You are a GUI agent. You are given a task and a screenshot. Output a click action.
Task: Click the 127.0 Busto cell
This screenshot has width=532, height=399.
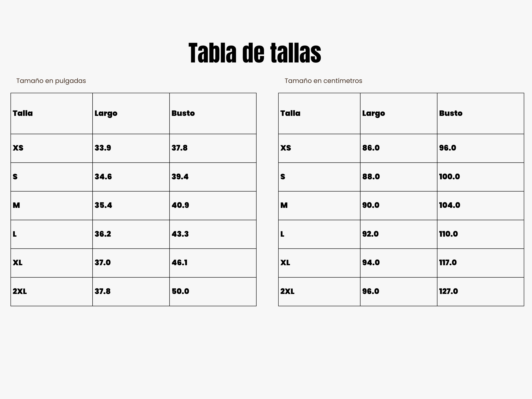(448, 291)
